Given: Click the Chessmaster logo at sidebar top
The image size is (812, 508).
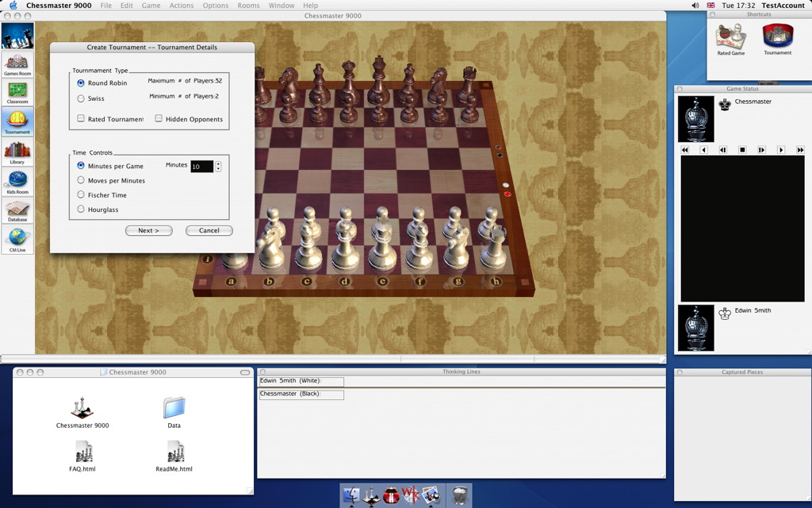Looking at the screenshot, I should 17,36.
